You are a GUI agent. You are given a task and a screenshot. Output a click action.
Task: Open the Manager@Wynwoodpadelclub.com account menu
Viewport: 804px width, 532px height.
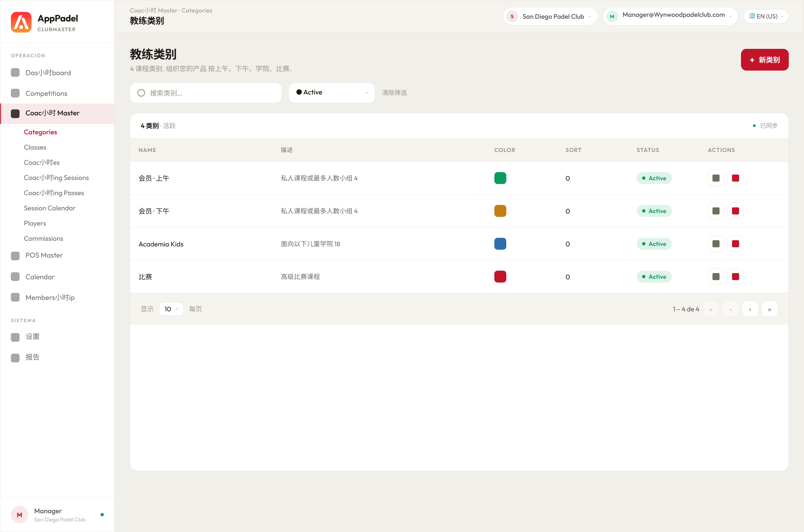[x=670, y=16]
